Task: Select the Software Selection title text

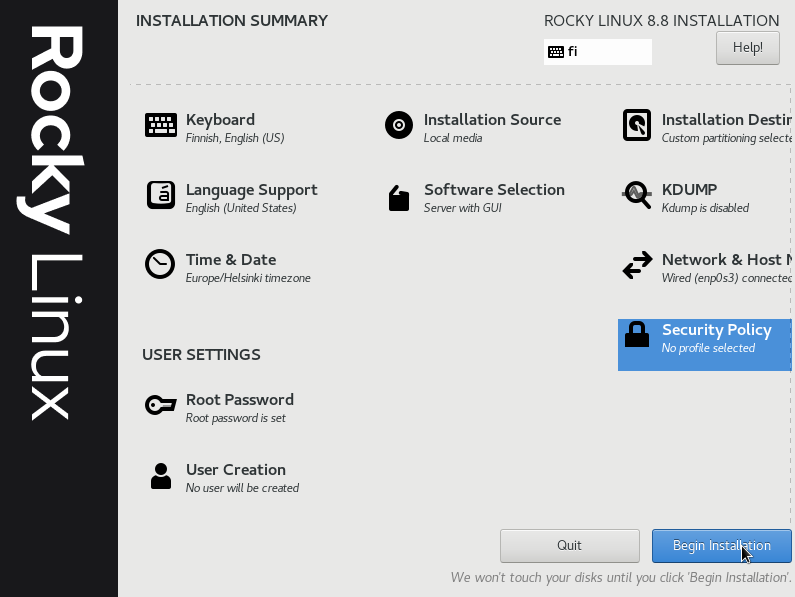Action: (x=494, y=190)
